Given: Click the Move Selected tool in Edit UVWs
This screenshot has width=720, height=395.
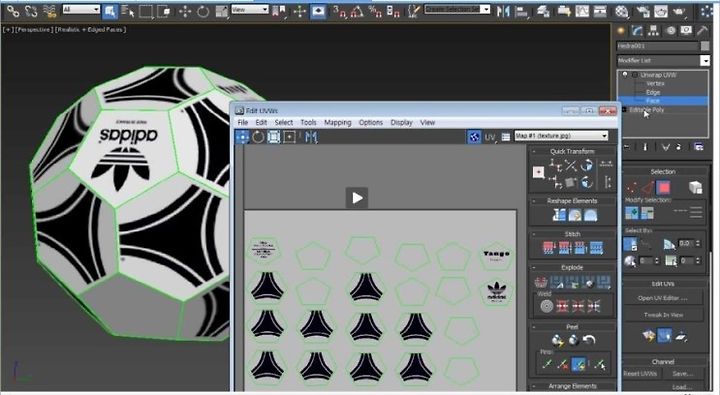Looking at the screenshot, I should 242,137.
